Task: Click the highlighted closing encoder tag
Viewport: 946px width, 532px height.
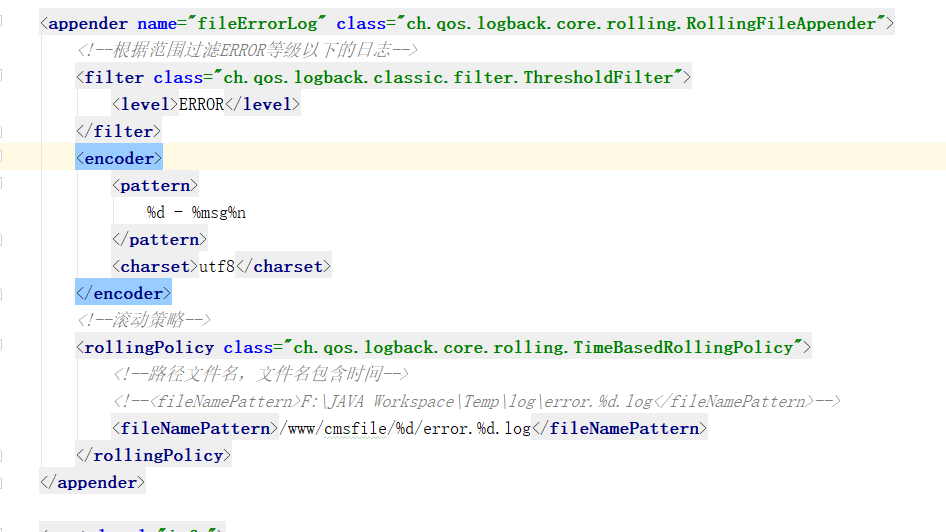Action: coord(124,293)
